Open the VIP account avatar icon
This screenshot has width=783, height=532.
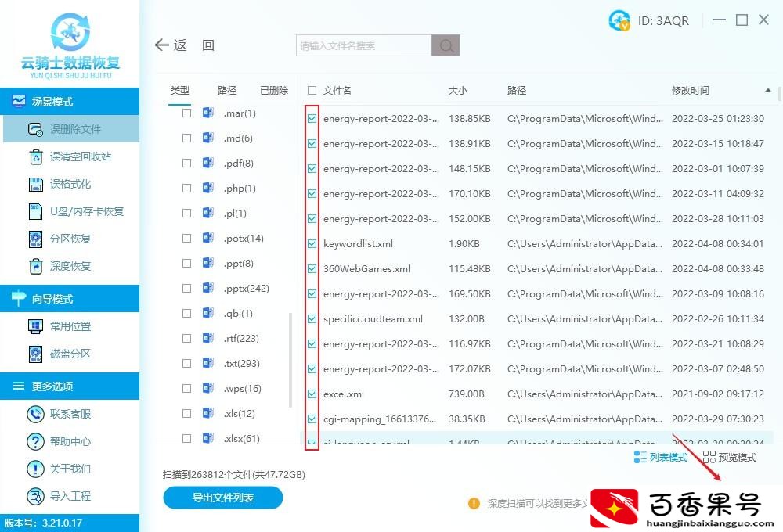619,20
